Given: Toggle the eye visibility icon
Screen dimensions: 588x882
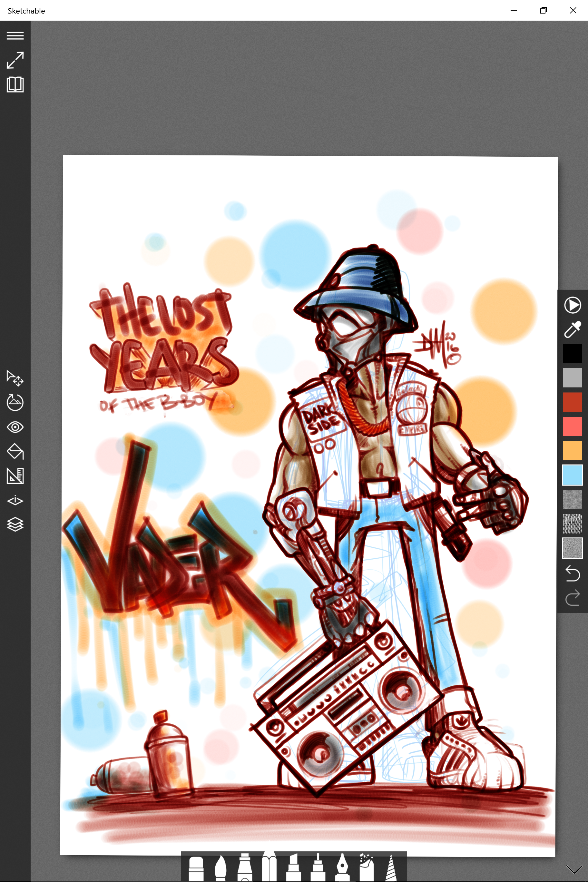Looking at the screenshot, I should (x=15, y=427).
